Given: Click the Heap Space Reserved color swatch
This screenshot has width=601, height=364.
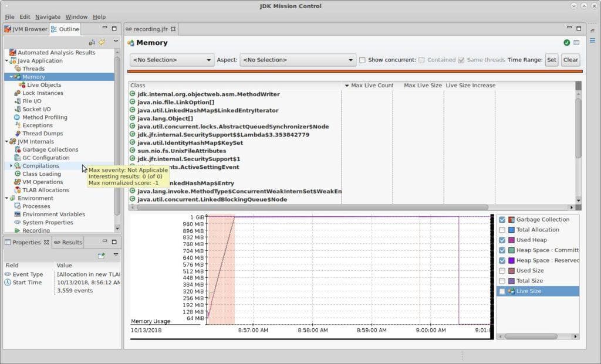Looking at the screenshot, I should click(x=511, y=260).
